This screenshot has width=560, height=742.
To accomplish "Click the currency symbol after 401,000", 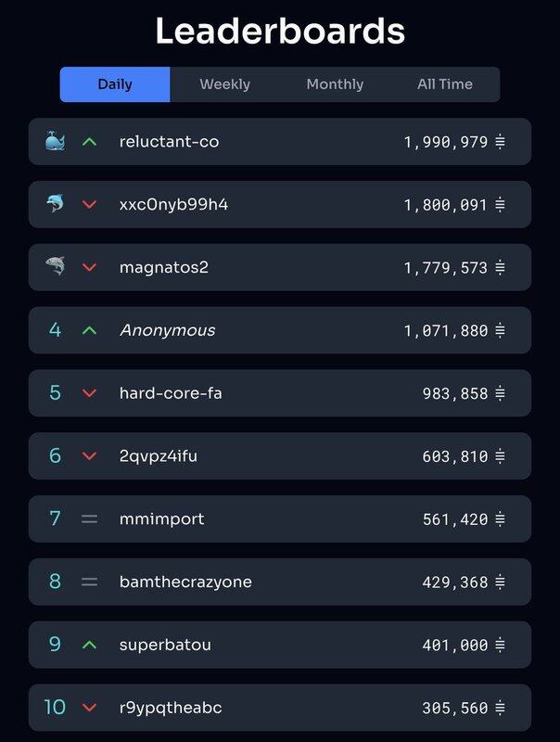I will click(500, 645).
